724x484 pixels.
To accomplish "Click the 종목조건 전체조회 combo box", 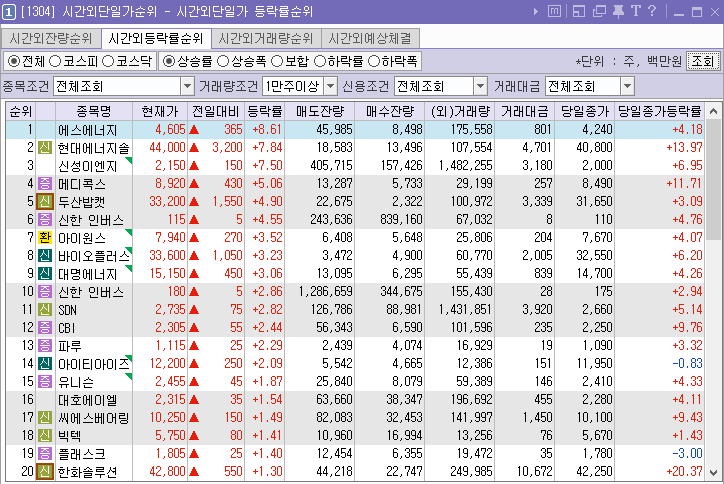I will click(x=123, y=86).
